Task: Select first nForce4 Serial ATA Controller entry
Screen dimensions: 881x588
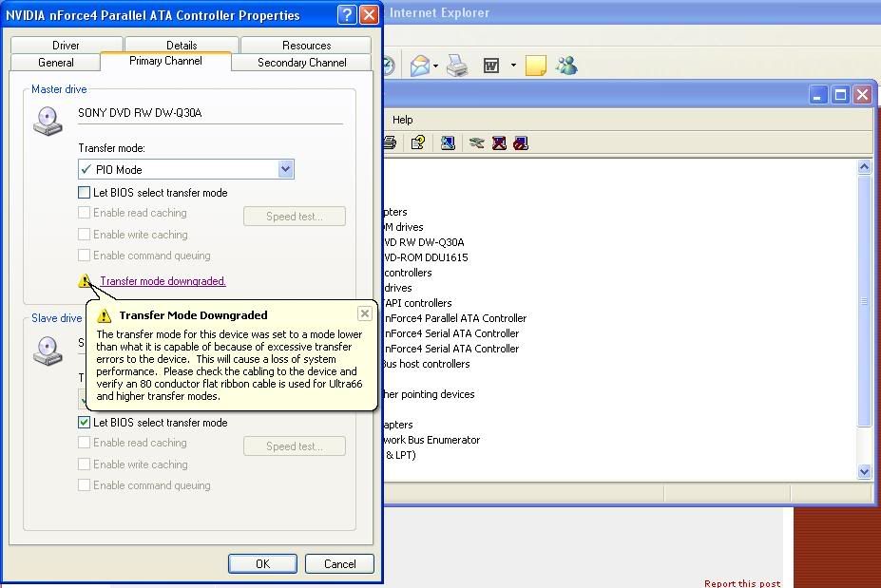Action: [x=451, y=333]
